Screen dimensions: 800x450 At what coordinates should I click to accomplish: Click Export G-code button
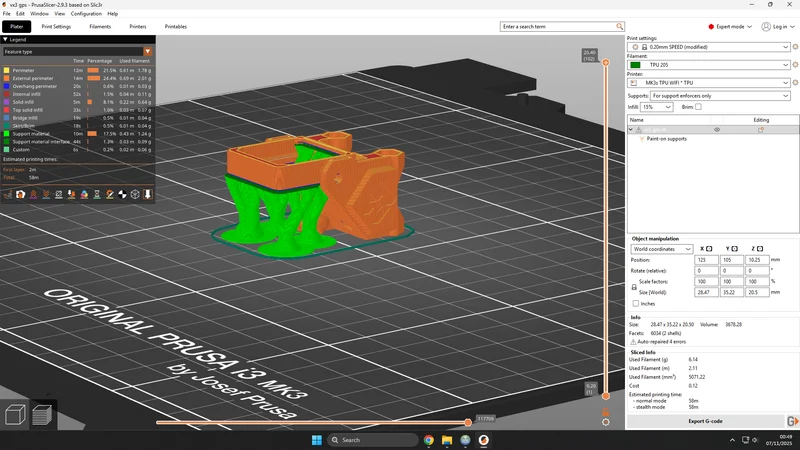tap(705, 421)
